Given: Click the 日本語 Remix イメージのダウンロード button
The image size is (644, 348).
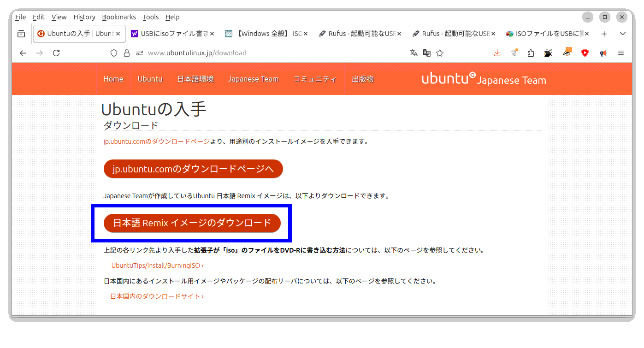Looking at the screenshot, I should (192, 223).
